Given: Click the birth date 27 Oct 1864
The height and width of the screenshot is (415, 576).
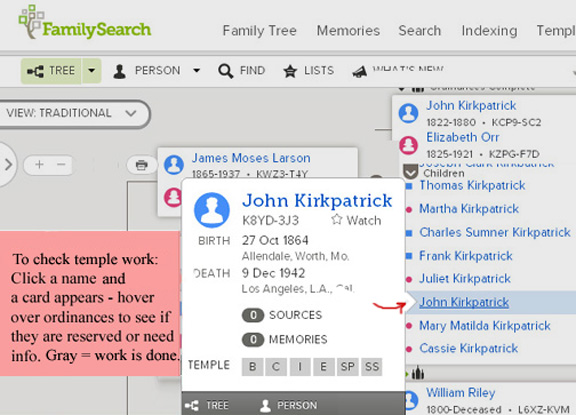Looking at the screenshot, I should click(x=275, y=241).
